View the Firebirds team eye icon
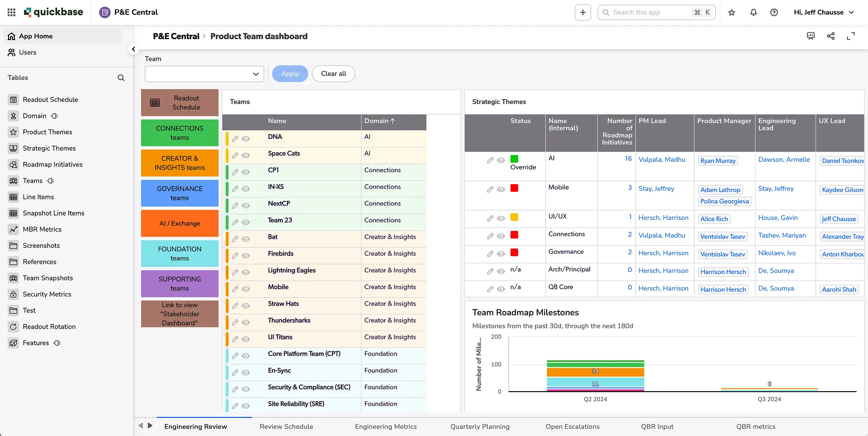This screenshot has width=868, height=436. pos(246,256)
